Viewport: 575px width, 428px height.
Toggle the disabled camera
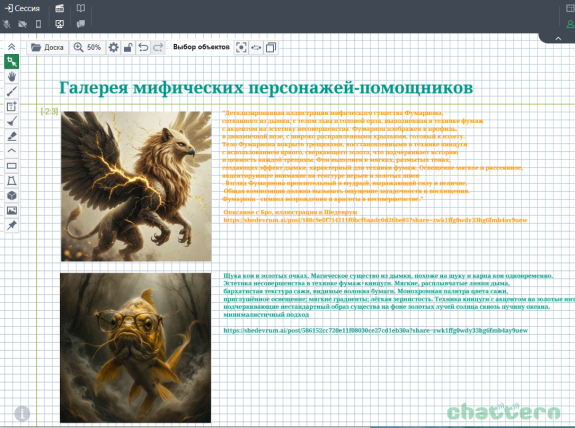click(x=22, y=24)
